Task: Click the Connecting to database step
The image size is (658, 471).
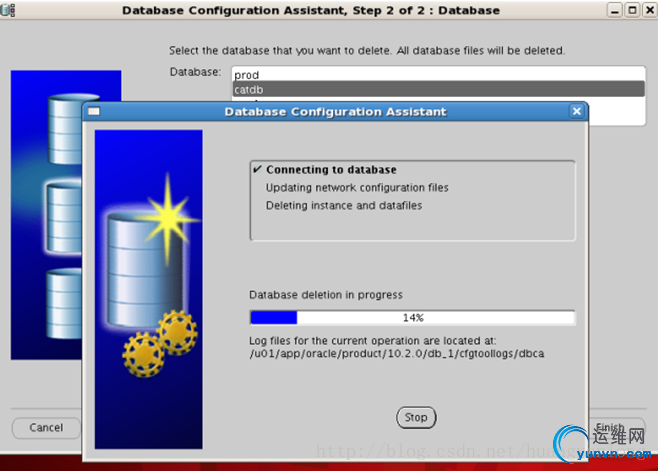Action: pos(331,170)
